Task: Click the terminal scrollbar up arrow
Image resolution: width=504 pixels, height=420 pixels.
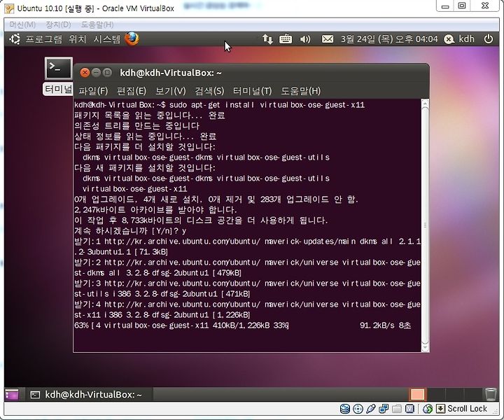Action: click(425, 103)
